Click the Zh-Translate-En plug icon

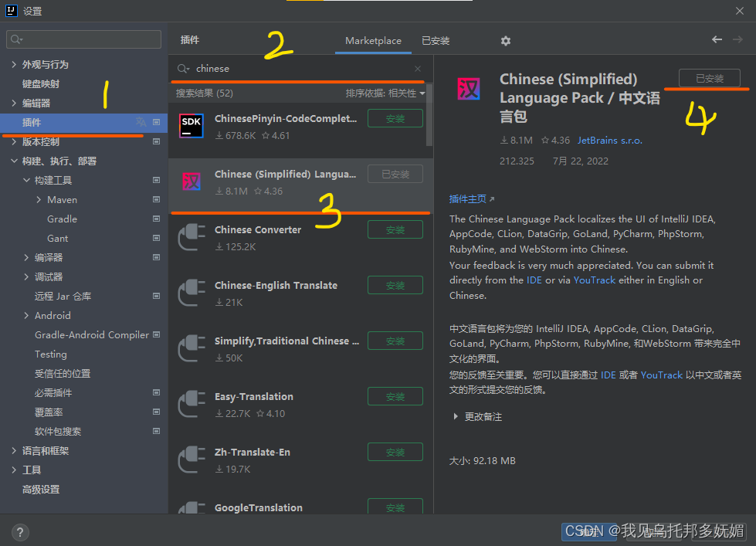pos(192,460)
